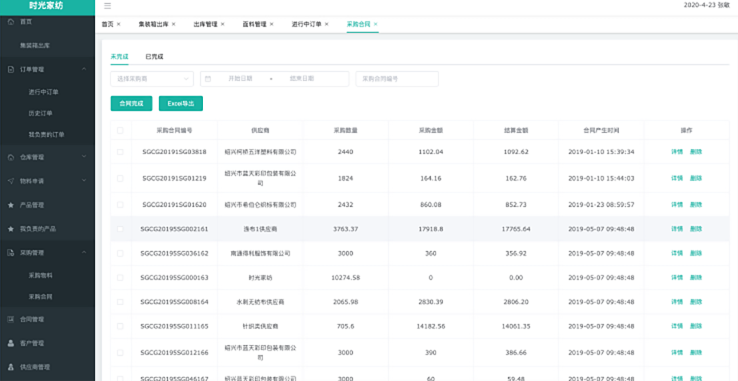Check the row for contract SGCG20191SG01620

[120, 205]
